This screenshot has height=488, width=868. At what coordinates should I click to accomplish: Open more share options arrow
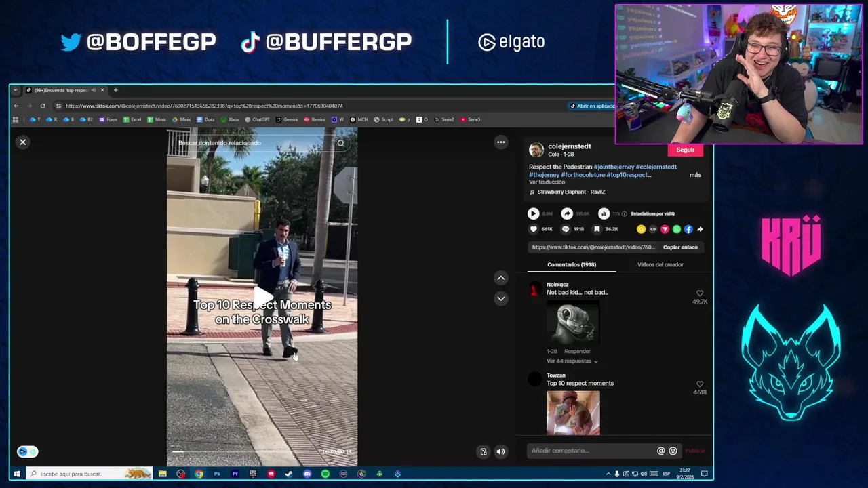700,229
